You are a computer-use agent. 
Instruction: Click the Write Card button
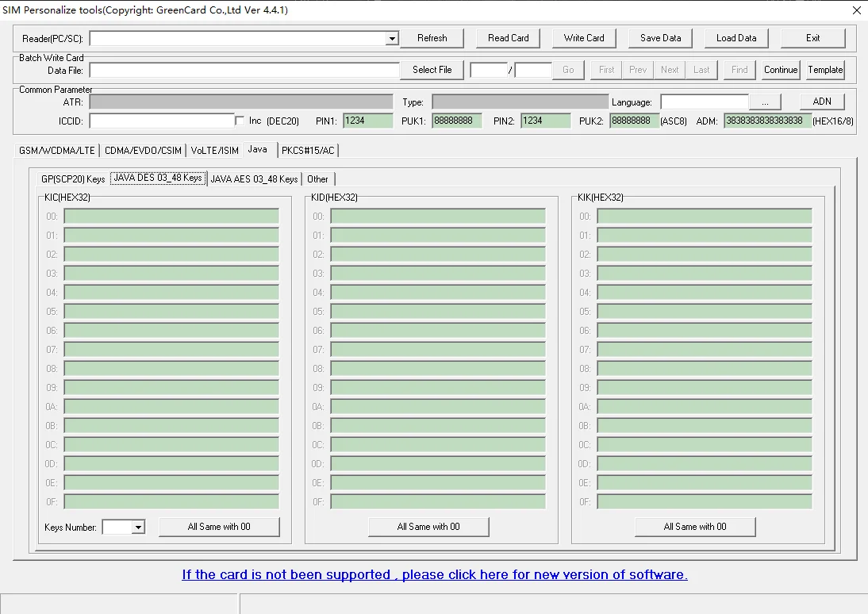click(x=584, y=38)
